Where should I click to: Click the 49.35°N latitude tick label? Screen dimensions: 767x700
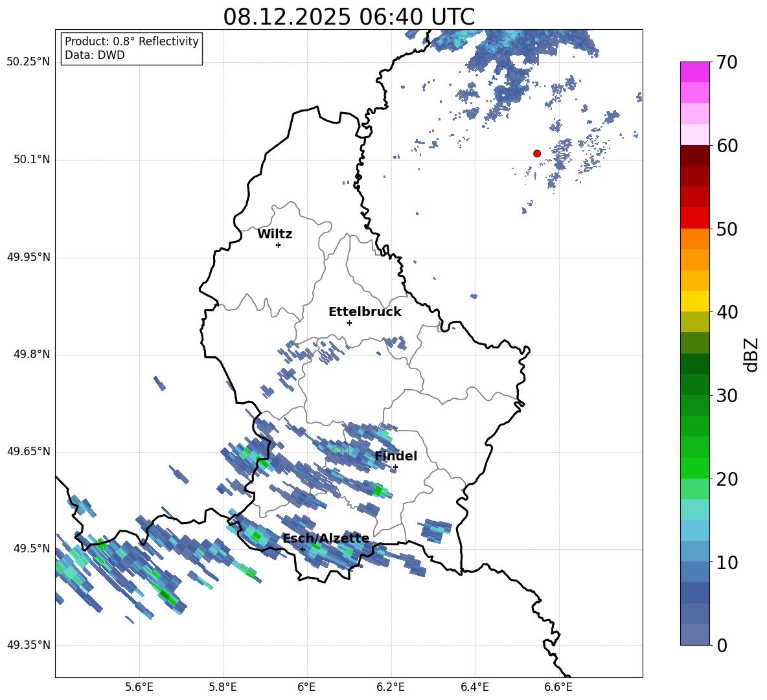pyautogui.click(x=29, y=645)
